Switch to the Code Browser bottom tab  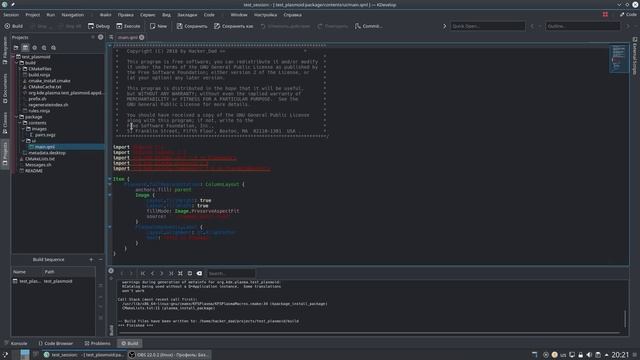point(56,343)
